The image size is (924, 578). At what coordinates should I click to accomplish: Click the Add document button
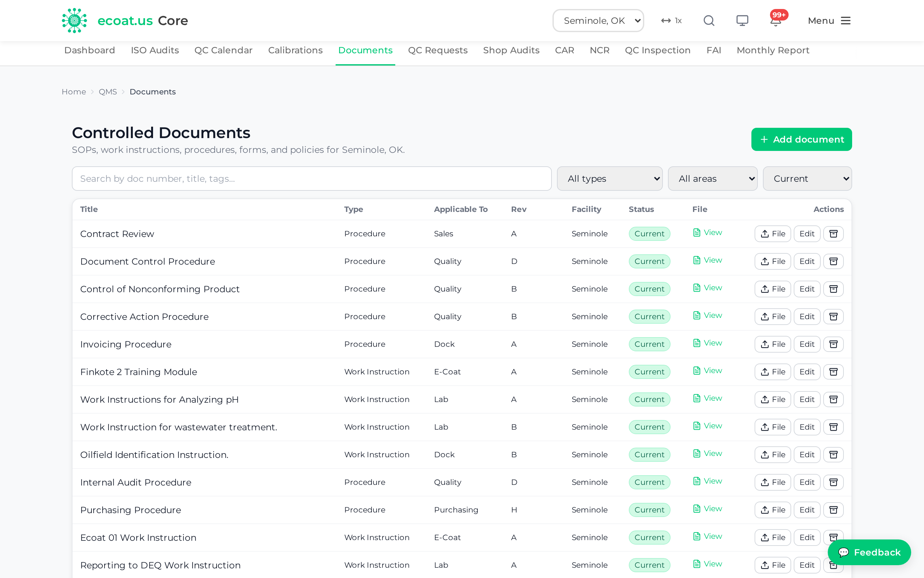coord(801,140)
